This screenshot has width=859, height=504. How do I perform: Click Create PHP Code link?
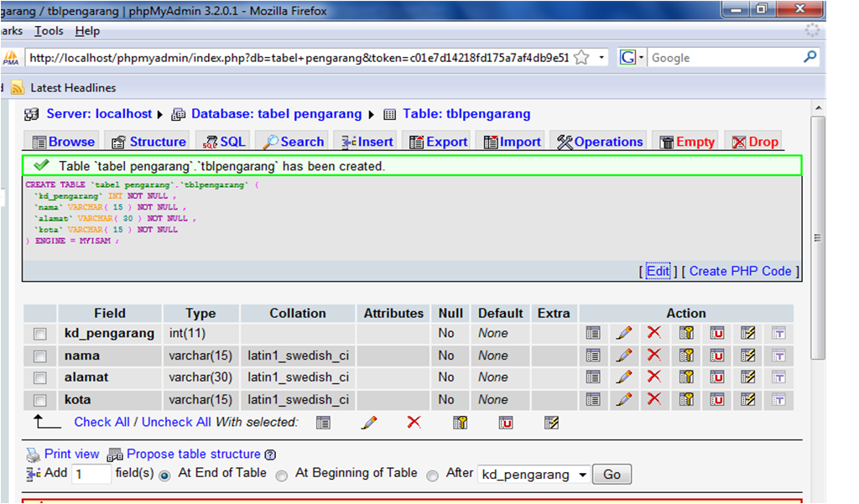(740, 271)
